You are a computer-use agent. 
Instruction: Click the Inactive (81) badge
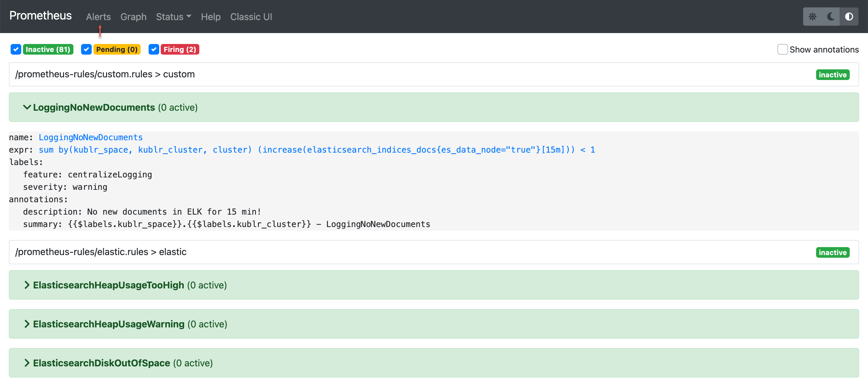48,49
